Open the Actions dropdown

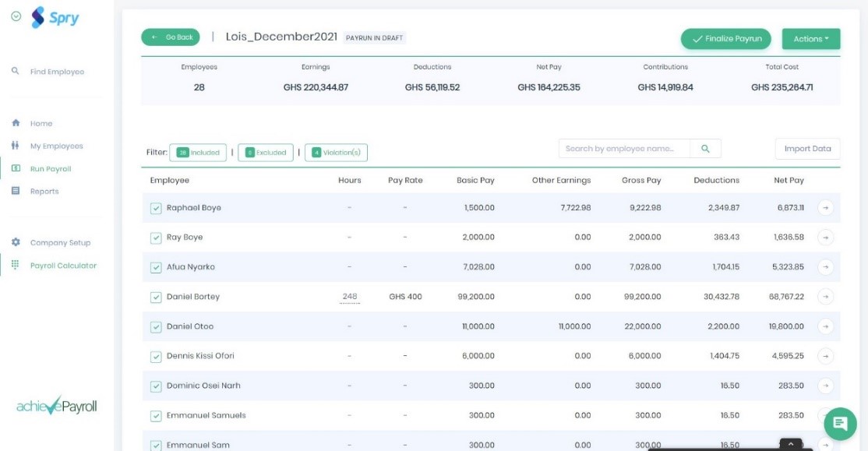[811, 39]
